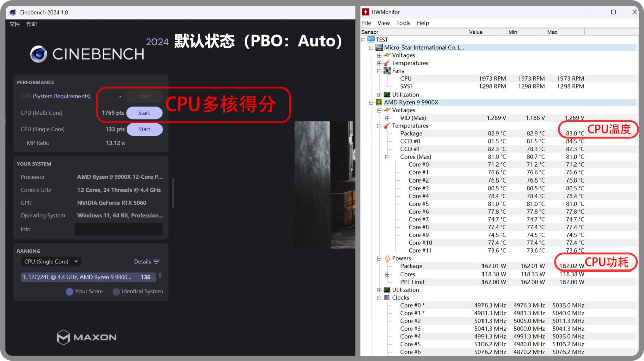
Task: Click the Info input field
Action: 119,229
